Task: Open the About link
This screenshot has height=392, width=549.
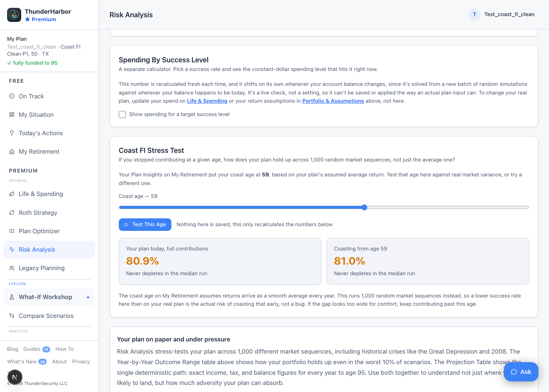Action: pyautogui.click(x=59, y=361)
